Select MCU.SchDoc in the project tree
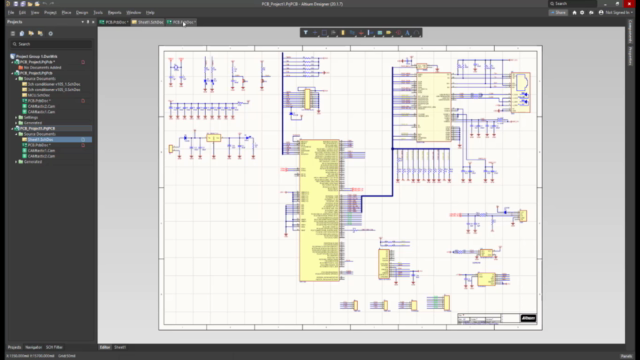This screenshot has width=640, height=360. [39, 95]
